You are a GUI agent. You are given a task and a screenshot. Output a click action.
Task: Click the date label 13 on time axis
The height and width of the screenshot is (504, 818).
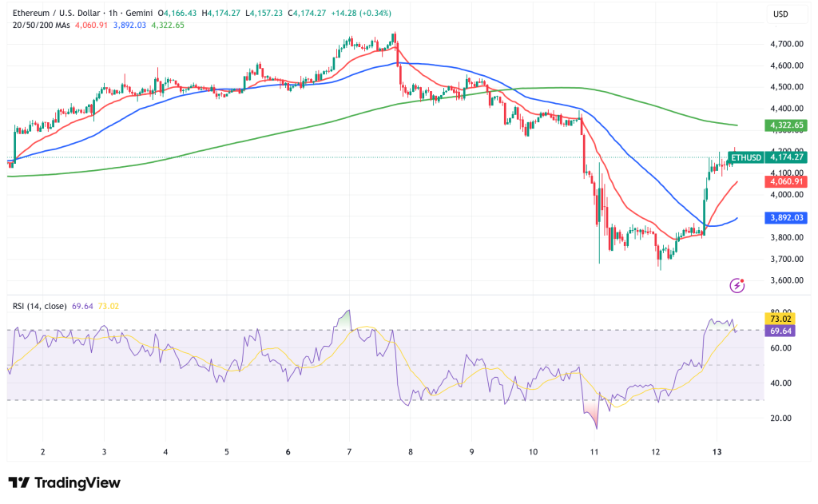tap(717, 451)
